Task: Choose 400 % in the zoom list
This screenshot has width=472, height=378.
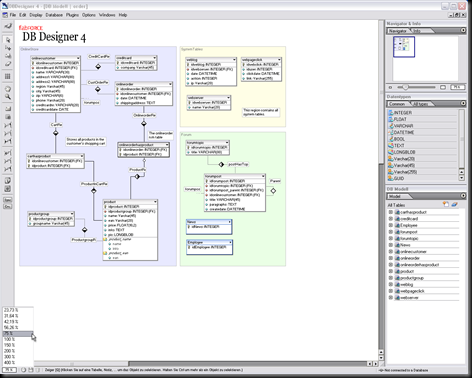Action: tap(18, 363)
